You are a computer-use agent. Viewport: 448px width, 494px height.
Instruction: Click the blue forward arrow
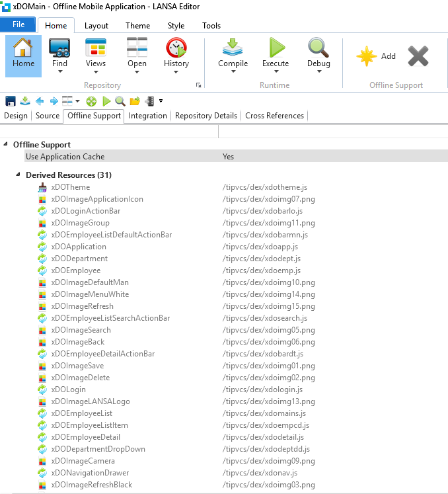pyautogui.click(x=54, y=101)
